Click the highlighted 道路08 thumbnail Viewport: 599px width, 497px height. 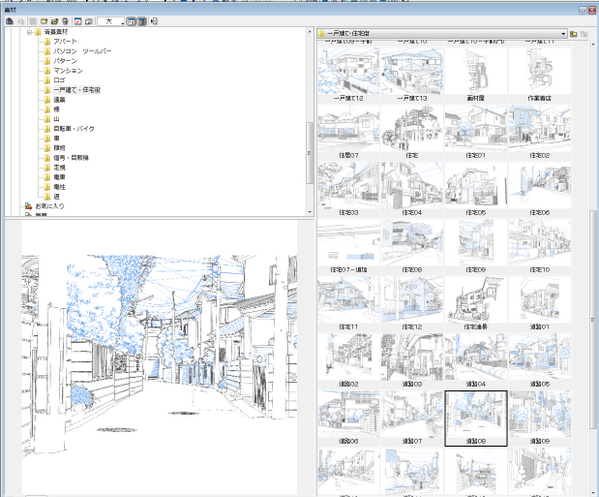pos(476,418)
